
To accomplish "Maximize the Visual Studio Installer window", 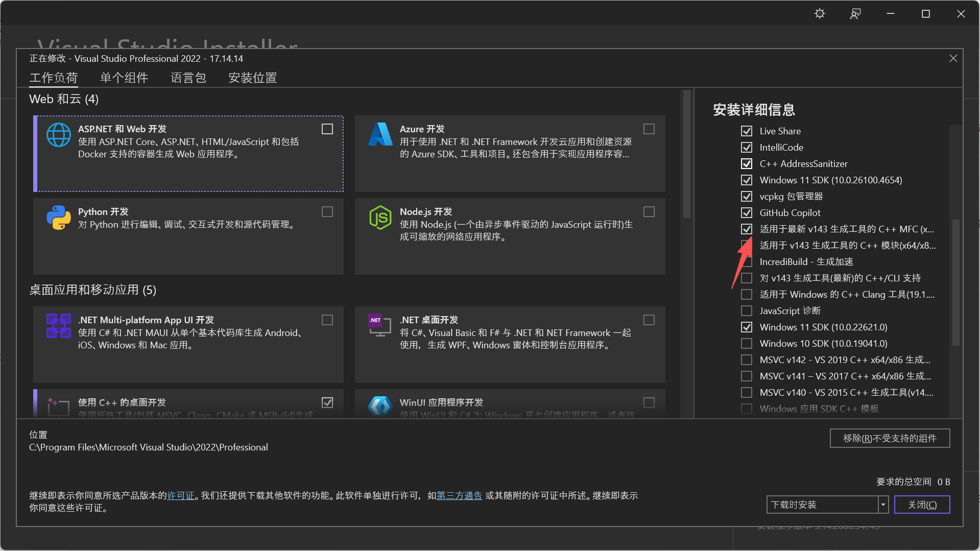I will tap(925, 14).
